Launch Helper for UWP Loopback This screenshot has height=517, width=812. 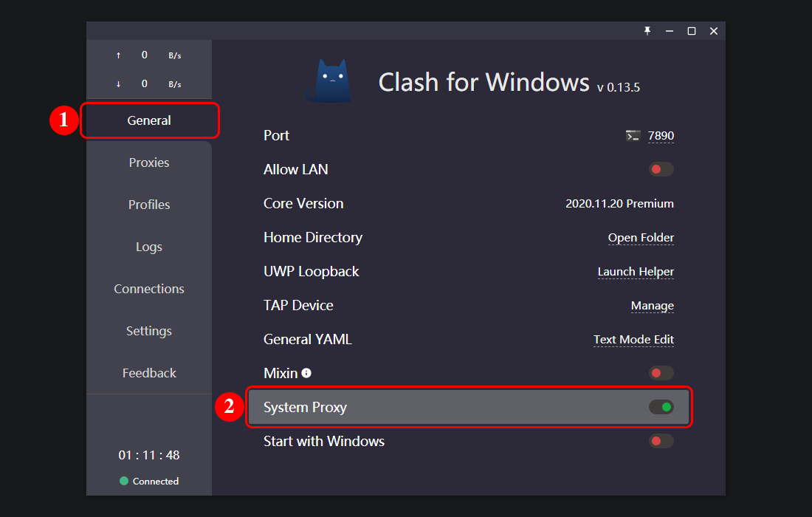pyautogui.click(x=636, y=272)
